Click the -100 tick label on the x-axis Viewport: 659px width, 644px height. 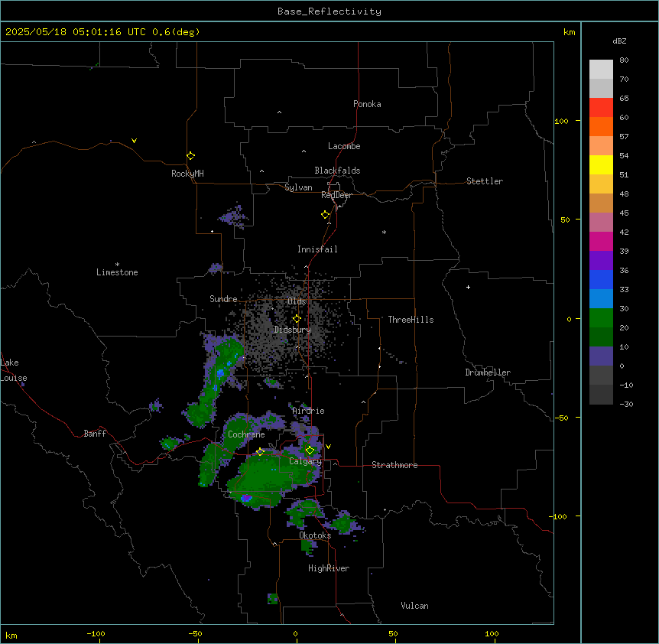coord(96,633)
